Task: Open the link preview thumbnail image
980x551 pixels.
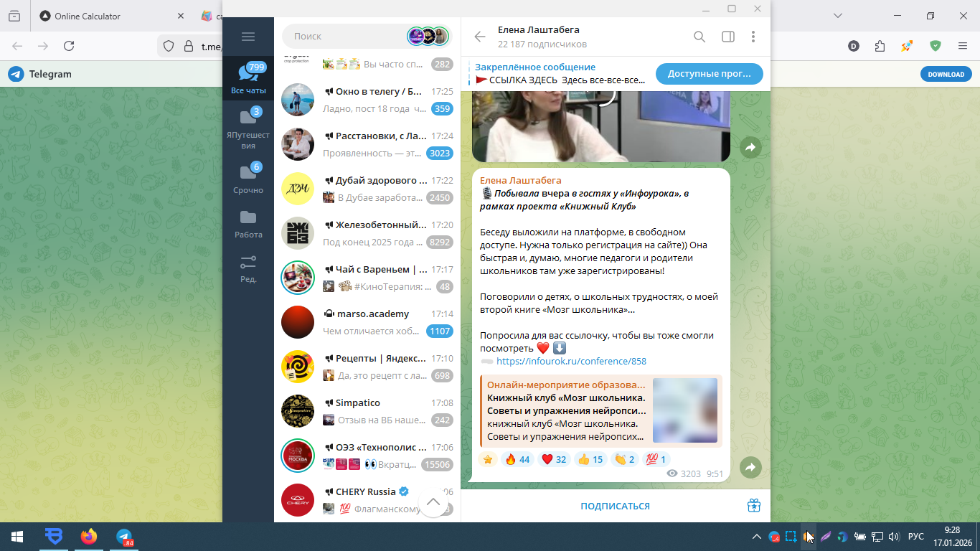Action: pyautogui.click(x=685, y=410)
